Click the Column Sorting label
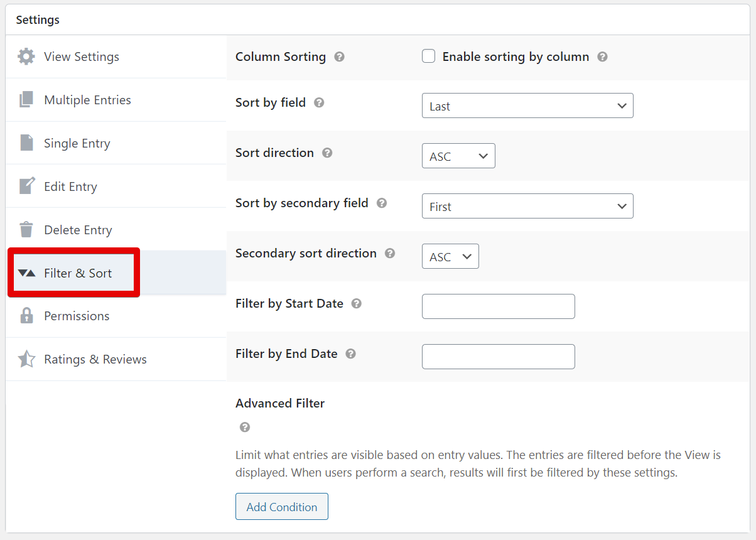This screenshot has width=756, height=540. [x=281, y=57]
